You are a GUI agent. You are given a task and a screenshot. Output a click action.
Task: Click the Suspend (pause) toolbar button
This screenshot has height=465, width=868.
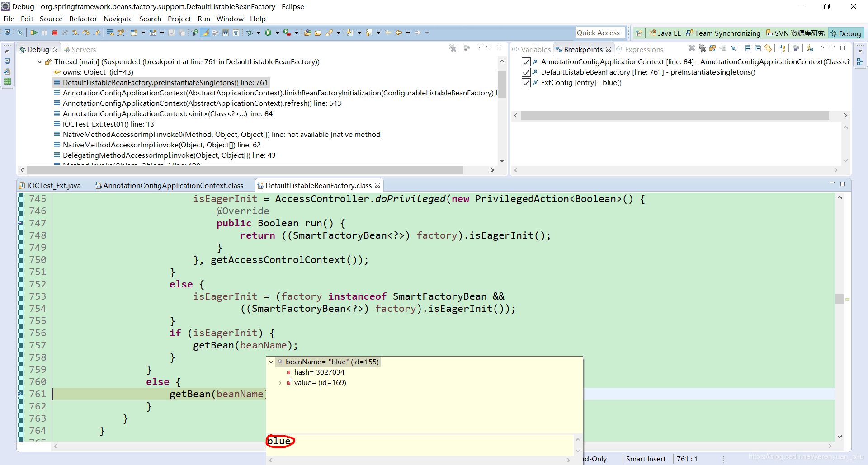pyautogui.click(x=44, y=33)
